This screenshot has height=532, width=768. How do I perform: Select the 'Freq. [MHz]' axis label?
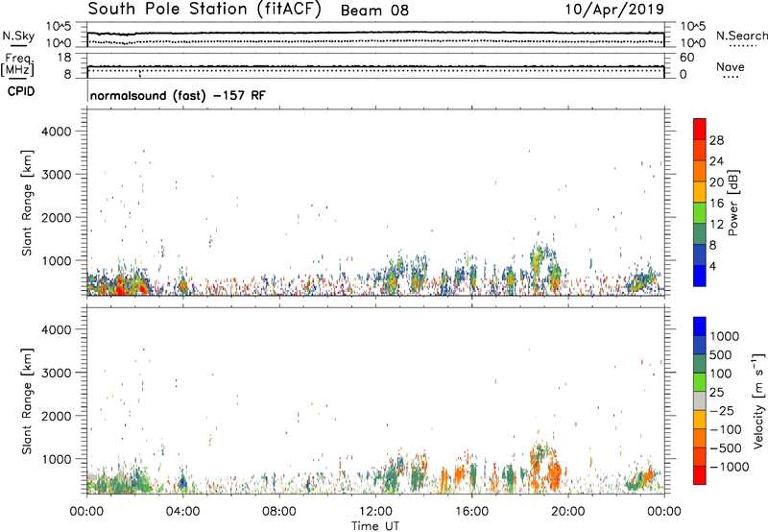pyautogui.click(x=17, y=64)
